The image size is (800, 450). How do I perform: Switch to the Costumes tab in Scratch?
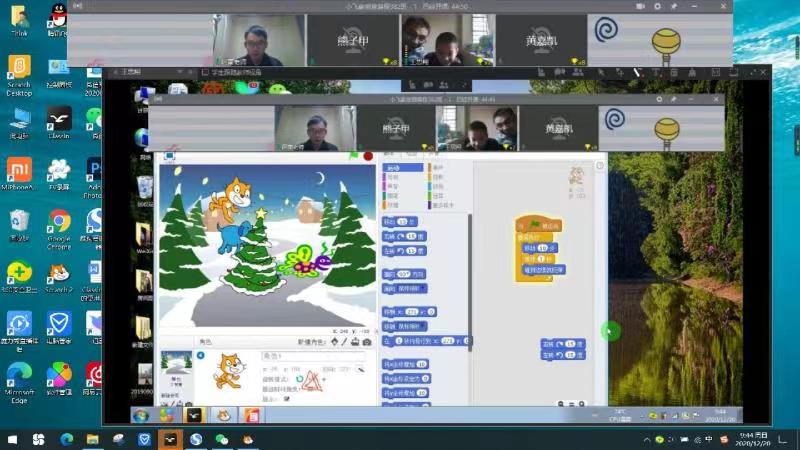pyautogui.click(x=412, y=154)
